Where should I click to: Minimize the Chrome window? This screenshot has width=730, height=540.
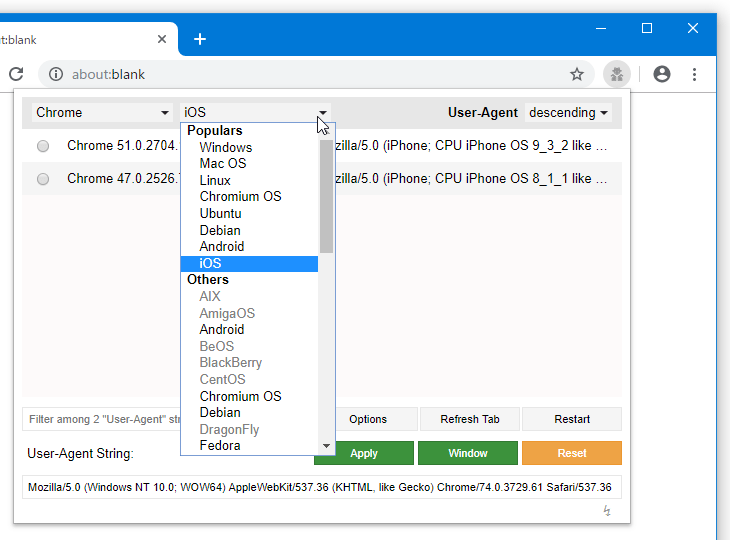[x=601, y=28]
